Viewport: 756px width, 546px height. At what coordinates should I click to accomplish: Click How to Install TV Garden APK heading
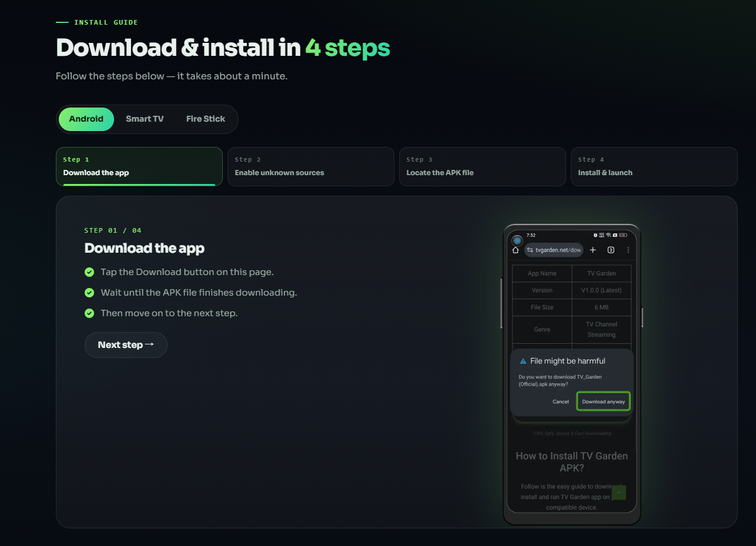pos(571,462)
